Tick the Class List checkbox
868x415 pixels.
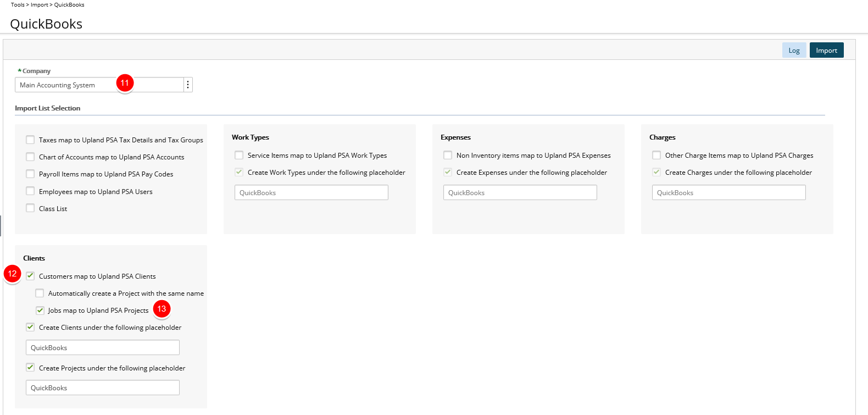click(x=30, y=208)
